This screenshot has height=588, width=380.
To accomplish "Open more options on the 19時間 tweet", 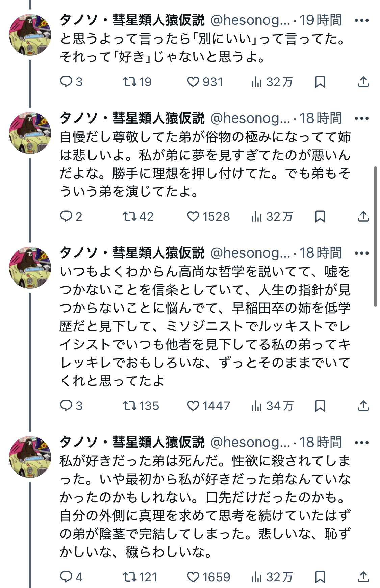I will 361,21.
